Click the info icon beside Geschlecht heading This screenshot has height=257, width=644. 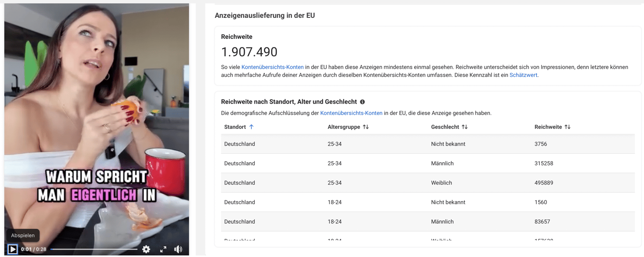[x=362, y=102]
